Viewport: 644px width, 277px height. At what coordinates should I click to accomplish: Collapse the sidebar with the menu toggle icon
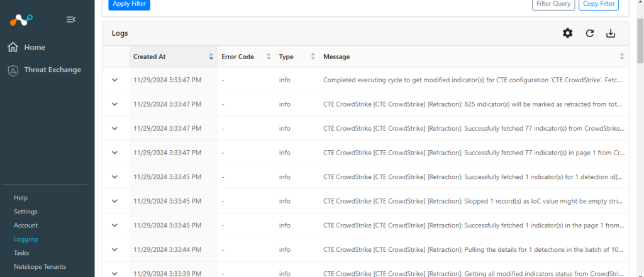pos(71,19)
